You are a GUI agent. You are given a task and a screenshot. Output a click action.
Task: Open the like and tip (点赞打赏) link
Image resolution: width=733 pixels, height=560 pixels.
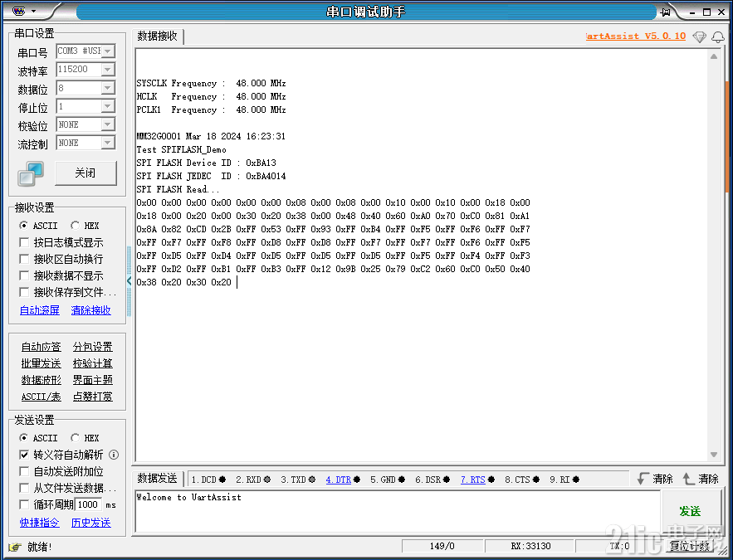[93, 397]
